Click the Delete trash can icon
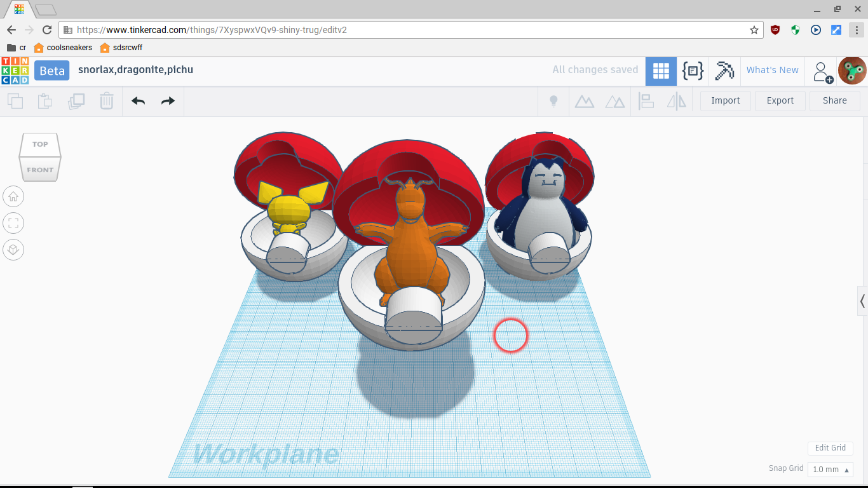This screenshot has width=868, height=488. [x=107, y=101]
